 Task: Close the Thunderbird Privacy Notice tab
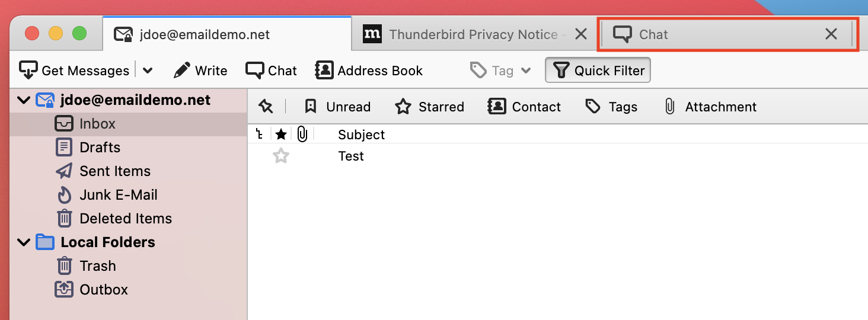click(581, 34)
